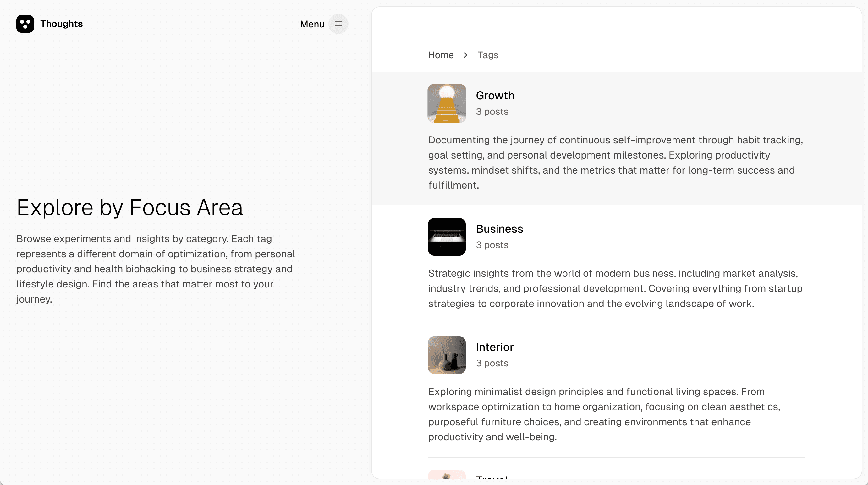Screen dimensions: 868x485
Task: Click the Business keyboard thumbnail
Action: pos(447,237)
